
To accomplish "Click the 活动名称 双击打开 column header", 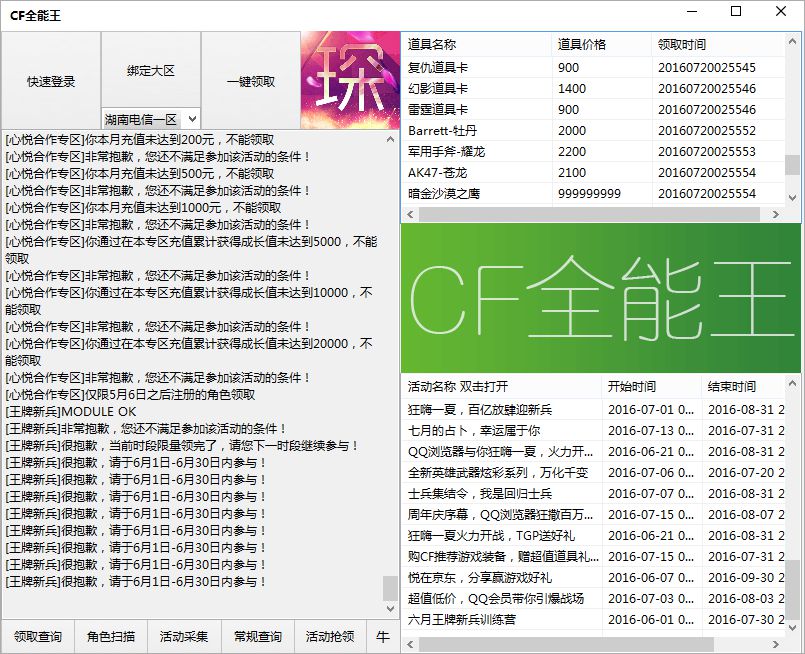I will (501, 387).
